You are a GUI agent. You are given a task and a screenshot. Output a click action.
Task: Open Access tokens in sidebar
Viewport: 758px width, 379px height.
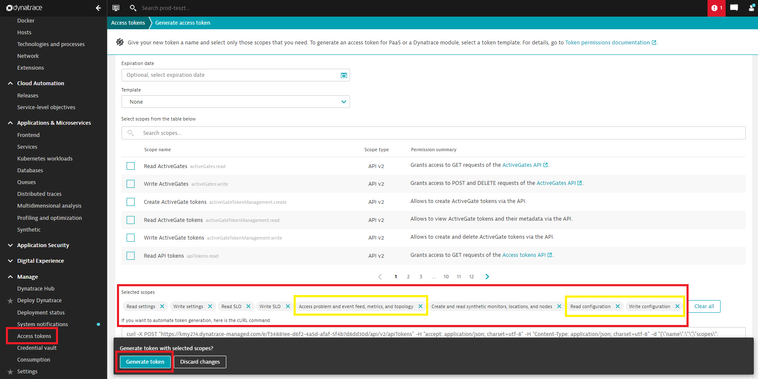33,336
